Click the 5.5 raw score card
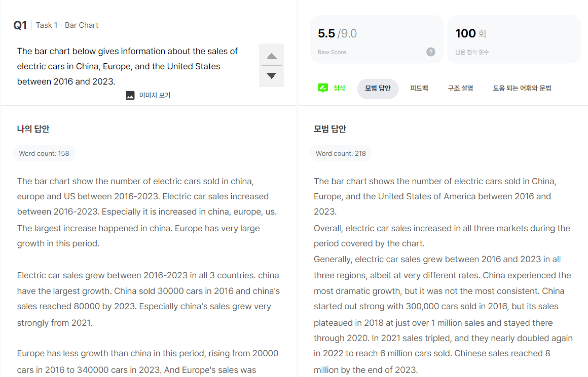Viewport: 588px width, 377px height. tap(376, 39)
